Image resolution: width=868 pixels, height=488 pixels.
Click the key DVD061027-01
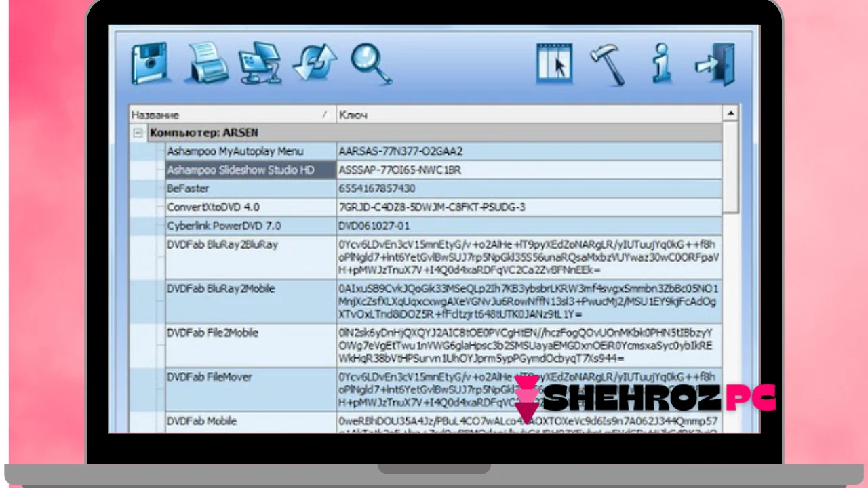[374, 226]
